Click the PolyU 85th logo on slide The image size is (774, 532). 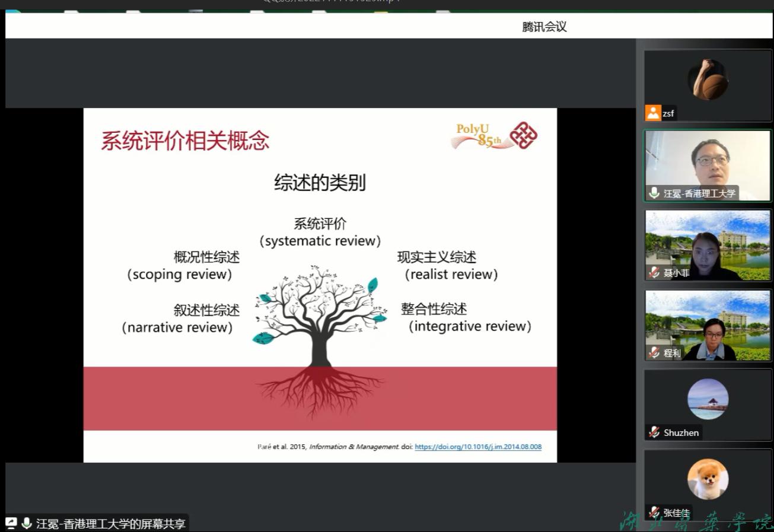[495, 137]
